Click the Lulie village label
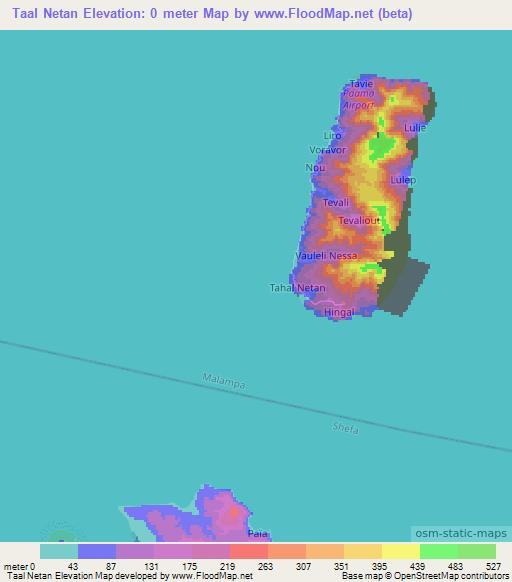The height and width of the screenshot is (582, 512). (x=415, y=128)
